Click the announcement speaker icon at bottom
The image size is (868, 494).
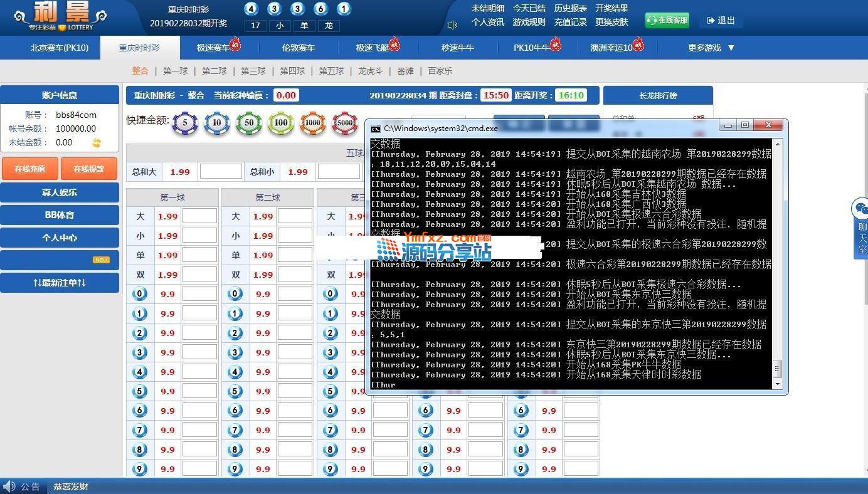click(x=9, y=486)
